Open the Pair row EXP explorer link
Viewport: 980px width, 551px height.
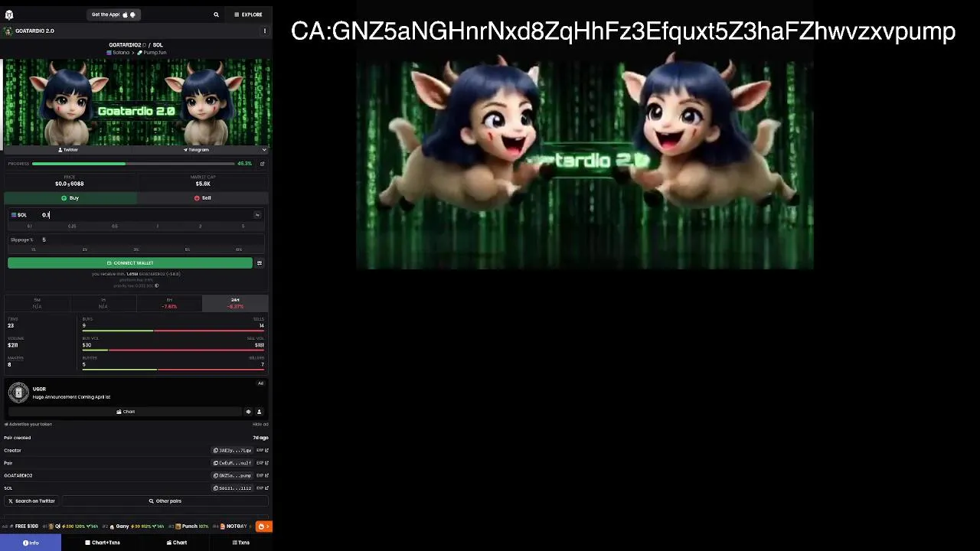[262, 463]
